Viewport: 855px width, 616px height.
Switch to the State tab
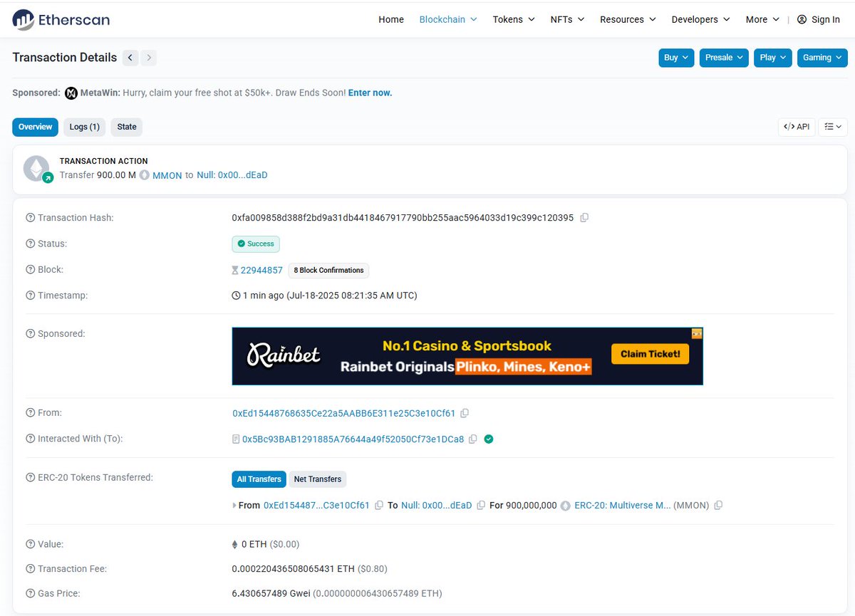127,127
